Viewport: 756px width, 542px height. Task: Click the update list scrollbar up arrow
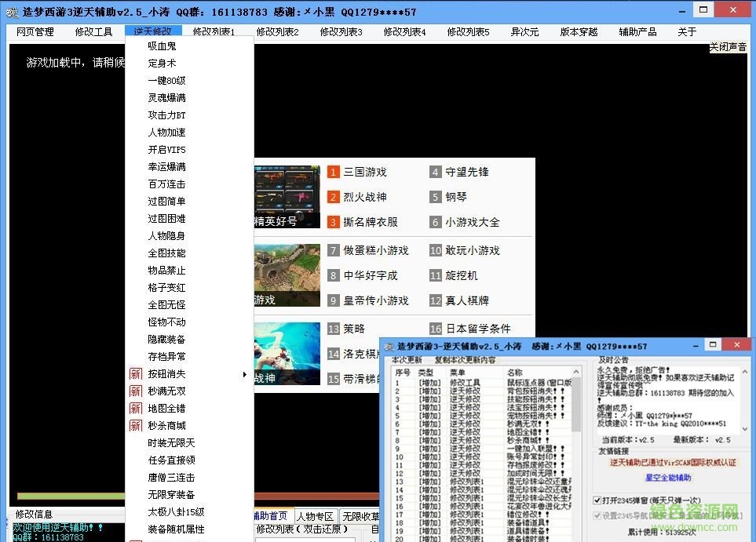tap(576, 373)
